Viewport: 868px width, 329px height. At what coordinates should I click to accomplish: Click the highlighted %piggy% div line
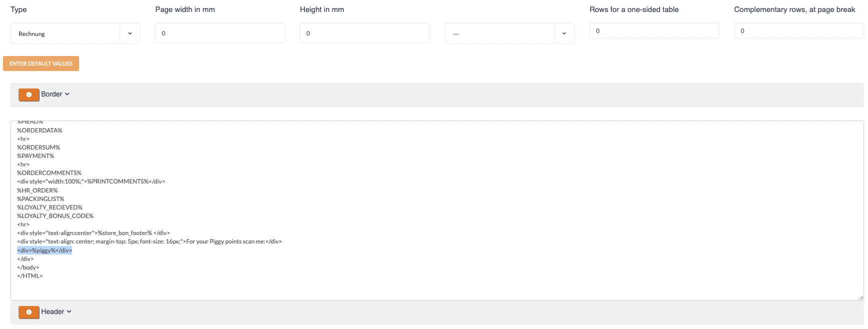point(45,250)
